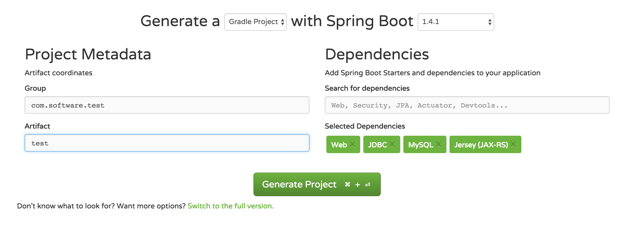Open the Gradle Project type dropdown
The width and height of the screenshot is (644, 233).
click(255, 22)
